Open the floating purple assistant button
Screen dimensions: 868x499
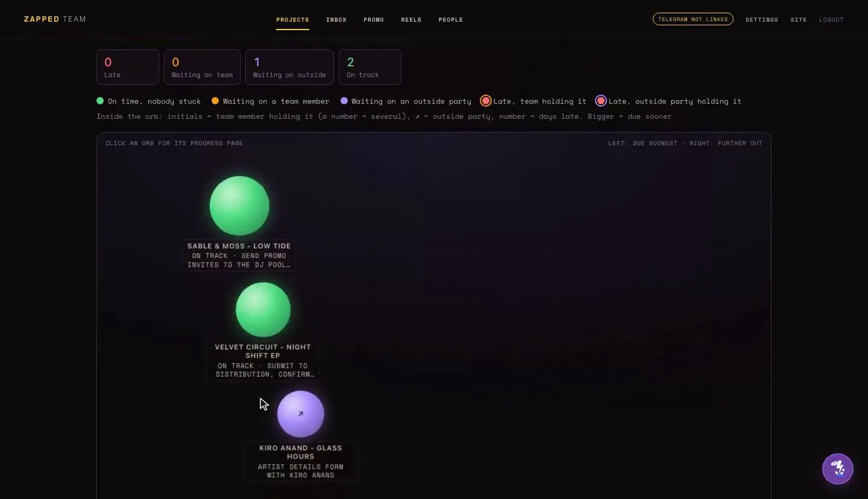[x=838, y=468]
